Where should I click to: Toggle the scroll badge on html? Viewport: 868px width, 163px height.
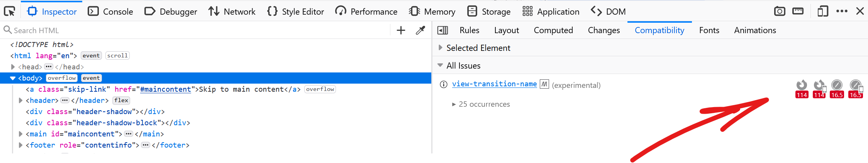(x=117, y=55)
